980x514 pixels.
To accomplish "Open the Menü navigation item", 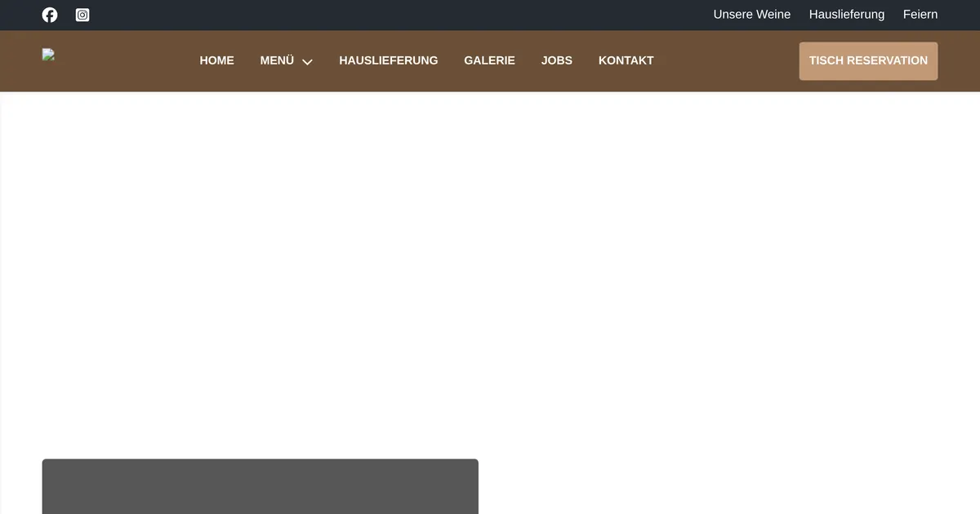I will click(x=277, y=60).
